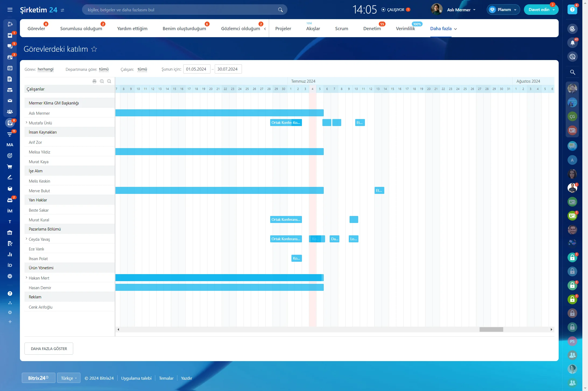Open Çalışan filter tümü
This screenshot has width=588, height=391.
[142, 69]
